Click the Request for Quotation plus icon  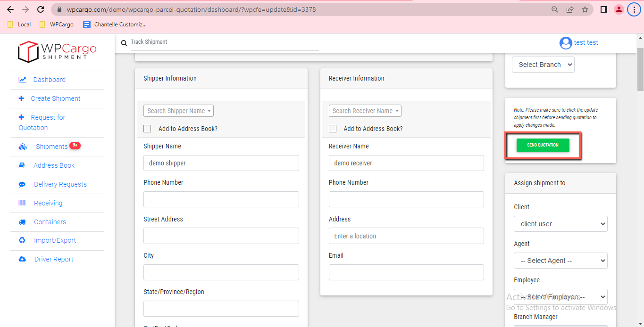pos(21,117)
